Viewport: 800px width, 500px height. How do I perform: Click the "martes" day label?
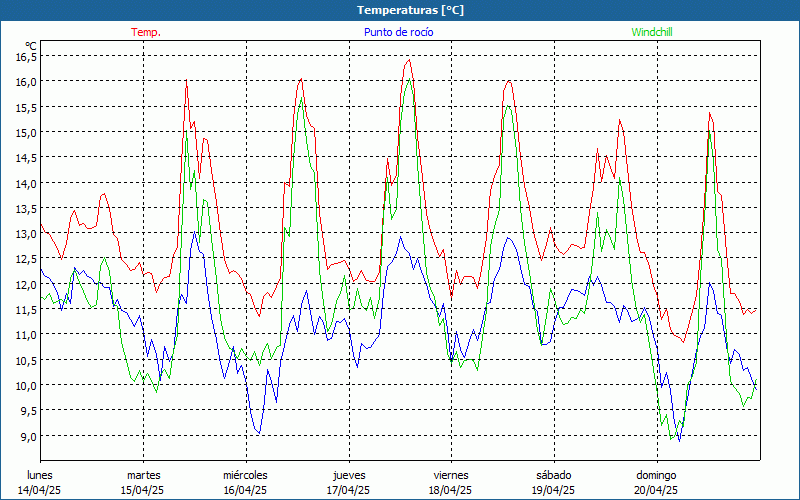pos(143,475)
